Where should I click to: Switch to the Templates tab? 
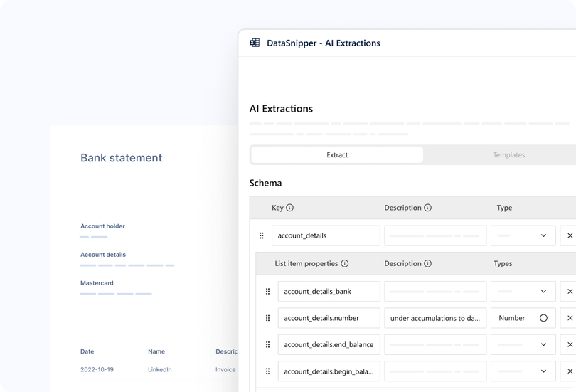click(x=508, y=155)
